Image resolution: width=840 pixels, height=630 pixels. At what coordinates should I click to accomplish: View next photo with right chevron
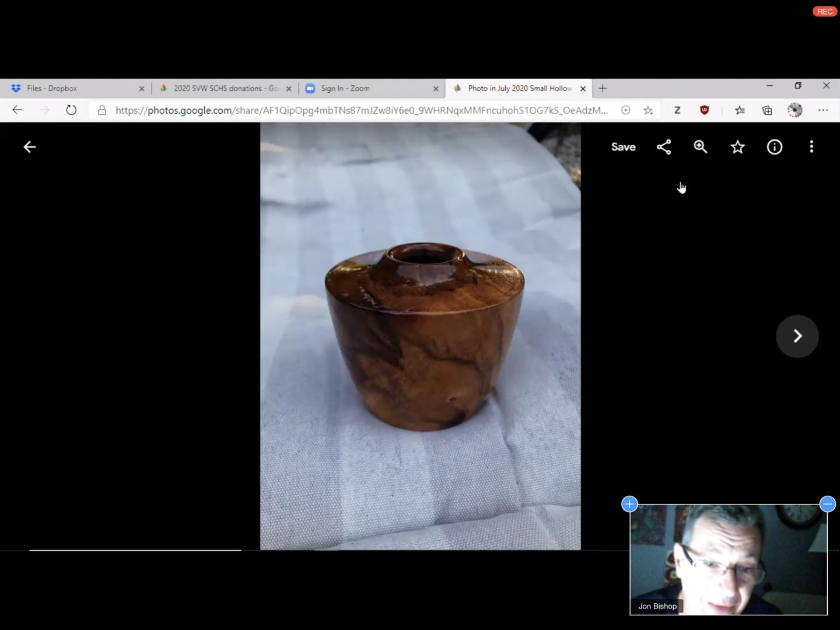click(x=797, y=336)
